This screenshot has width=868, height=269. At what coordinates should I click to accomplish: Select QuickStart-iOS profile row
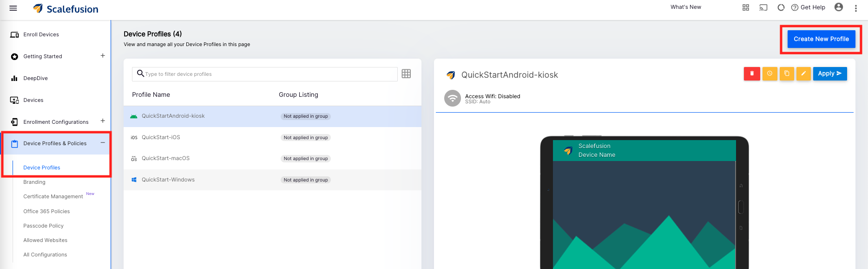tap(272, 138)
